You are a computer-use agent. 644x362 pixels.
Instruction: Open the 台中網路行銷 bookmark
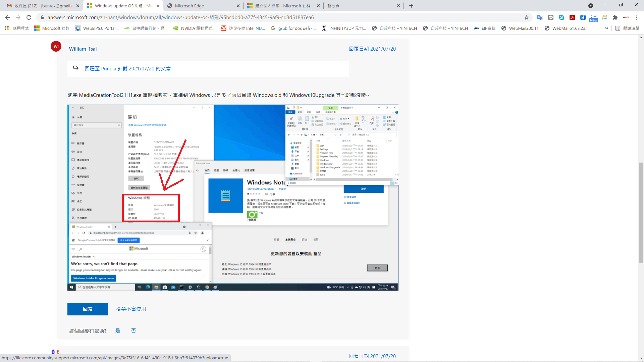tap(146, 28)
